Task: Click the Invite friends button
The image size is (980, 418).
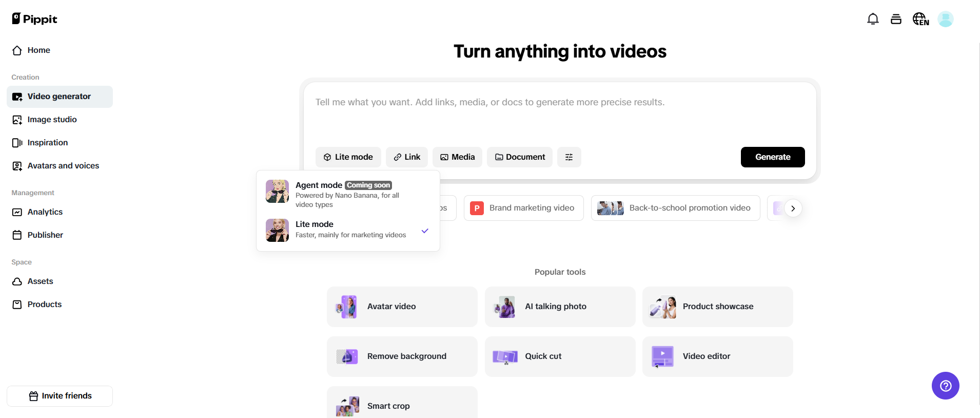Action: [60, 396]
